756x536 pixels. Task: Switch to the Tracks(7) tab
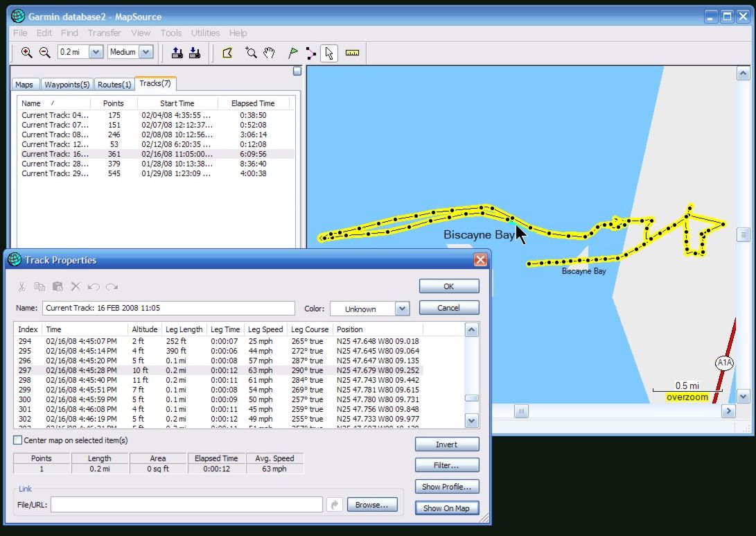tap(155, 83)
